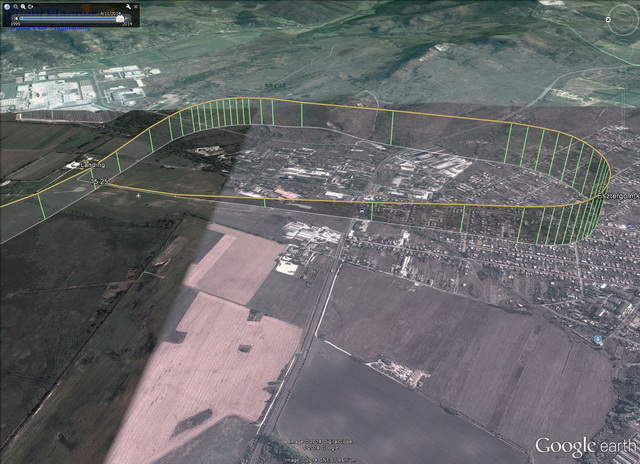Step forward to later imagery date
Viewport: 640px width, 464px height.
127,18
